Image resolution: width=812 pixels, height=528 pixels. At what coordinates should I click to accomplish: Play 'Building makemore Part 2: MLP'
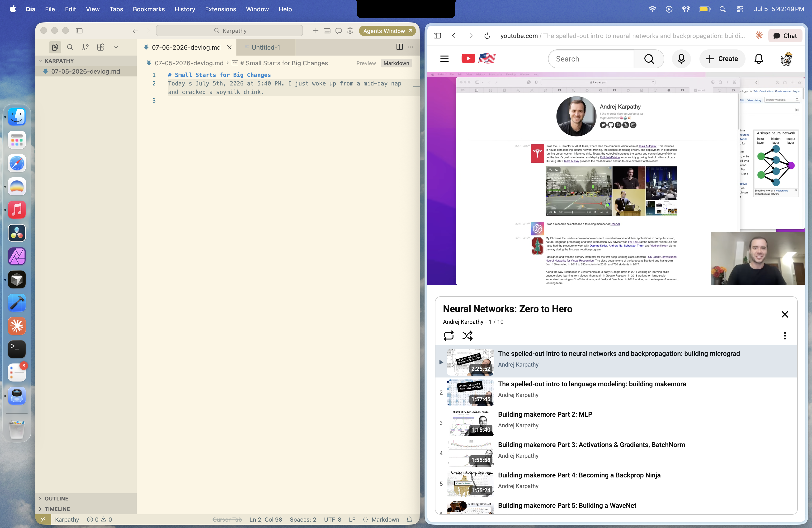pos(545,414)
